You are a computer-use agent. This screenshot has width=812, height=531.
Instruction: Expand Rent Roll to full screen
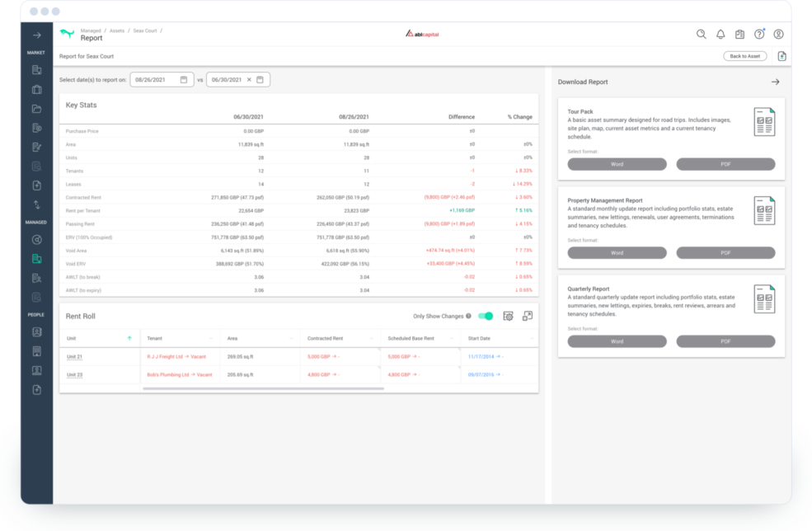(x=527, y=316)
